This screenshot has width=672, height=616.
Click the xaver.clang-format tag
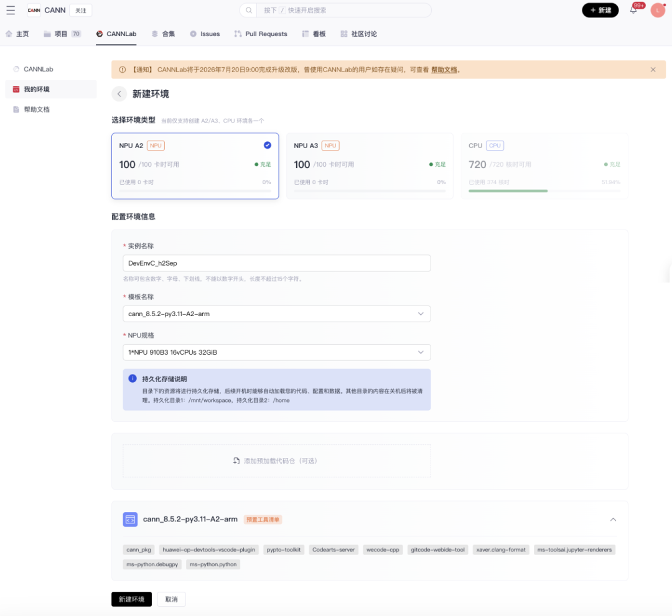pos(501,549)
